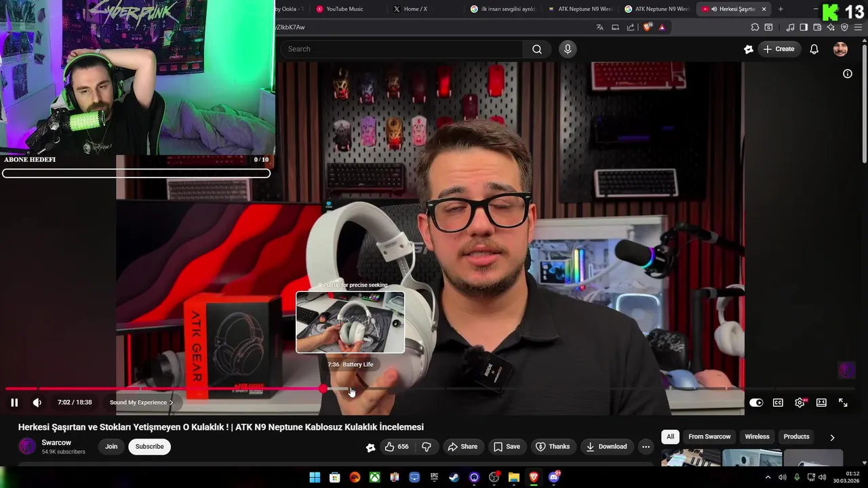The width and height of the screenshot is (868, 488).
Task: Focus the YouTube Search field
Action: pos(400,49)
